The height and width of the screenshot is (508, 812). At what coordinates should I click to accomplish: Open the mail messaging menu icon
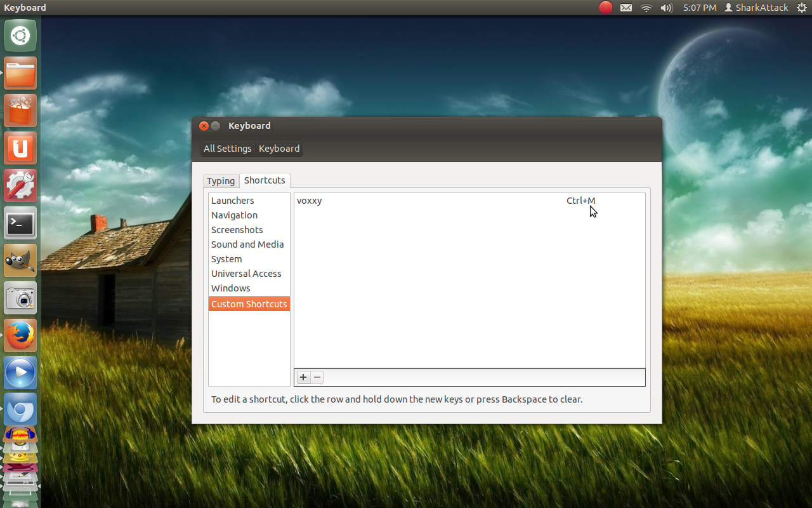point(626,8)
